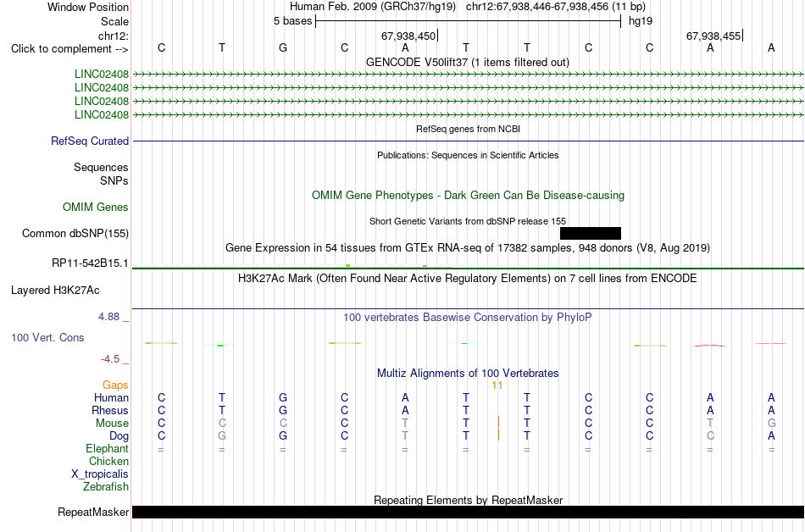Viewport: 805px width, 532px height.
Task: Click the A base in the Dog row
Action: click(771, 436)
